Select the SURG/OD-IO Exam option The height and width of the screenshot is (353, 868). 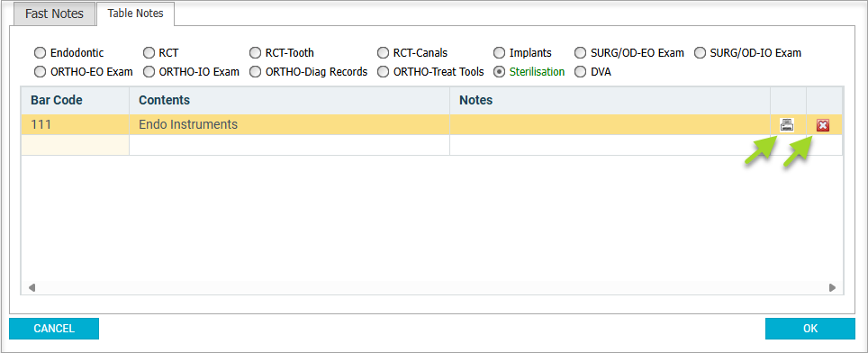[701, 53]
